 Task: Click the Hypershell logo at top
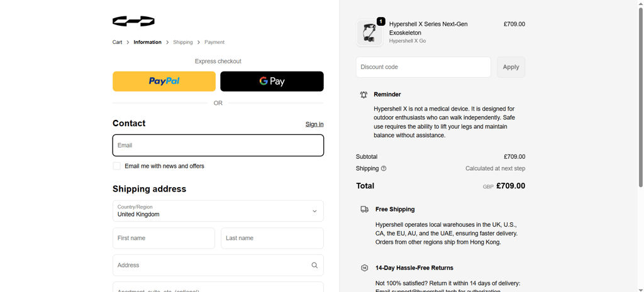[133, 21]
